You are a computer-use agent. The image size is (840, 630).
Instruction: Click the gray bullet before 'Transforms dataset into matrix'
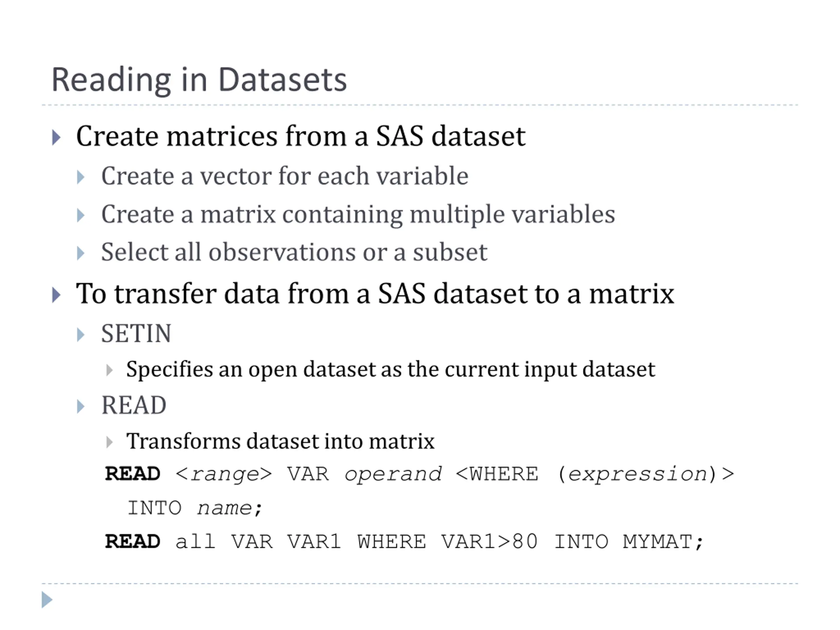point(109,442)
